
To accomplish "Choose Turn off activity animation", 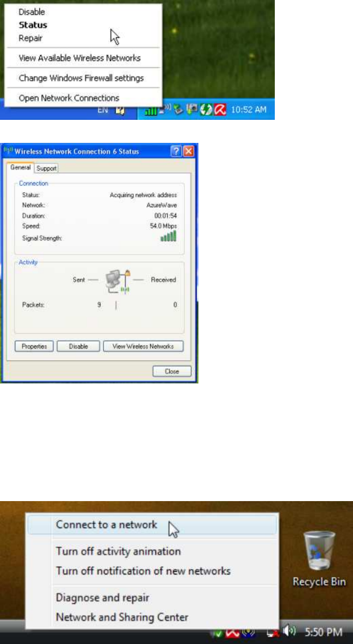I will coord(118,551).
